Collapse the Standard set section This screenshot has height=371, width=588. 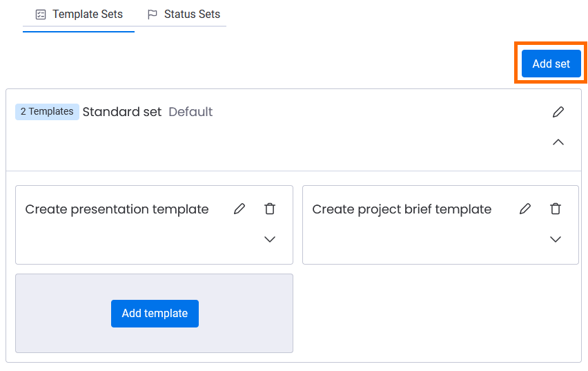[558, 142]
